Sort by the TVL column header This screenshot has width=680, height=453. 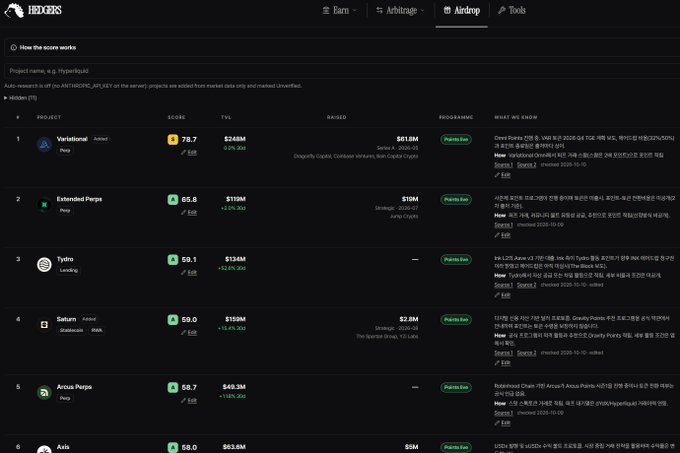(226, 117)
